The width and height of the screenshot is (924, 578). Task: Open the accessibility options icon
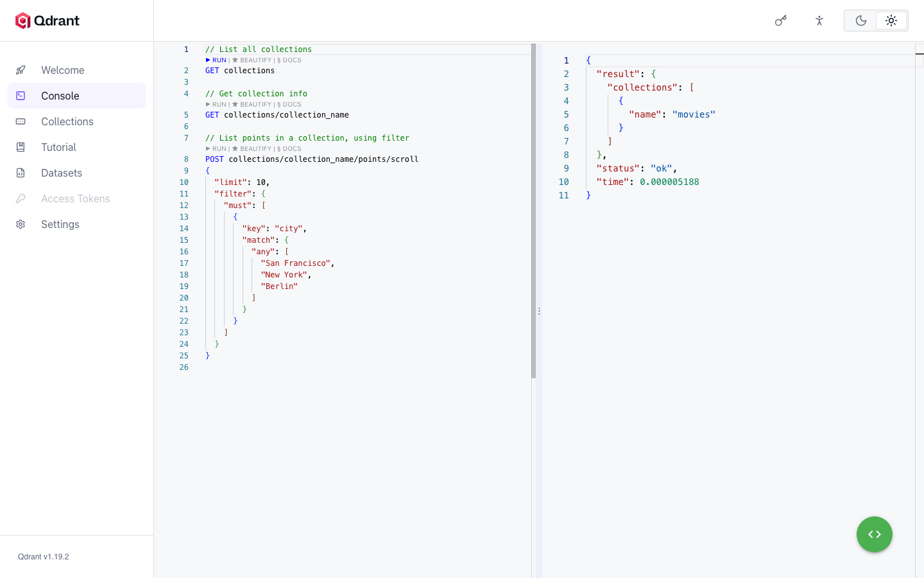click(x=819, y=21)
